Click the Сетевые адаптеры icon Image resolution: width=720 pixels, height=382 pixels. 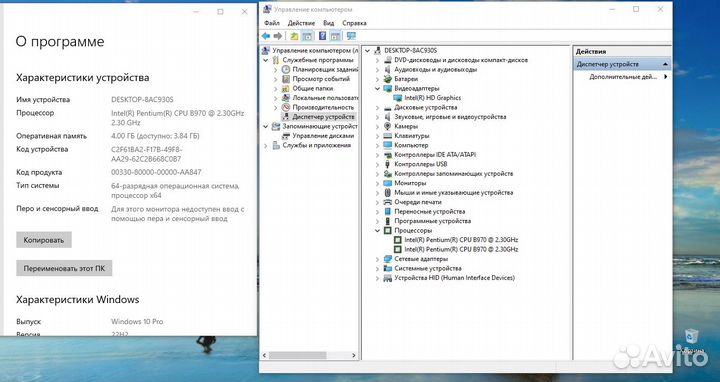click(x=388, y=259)
